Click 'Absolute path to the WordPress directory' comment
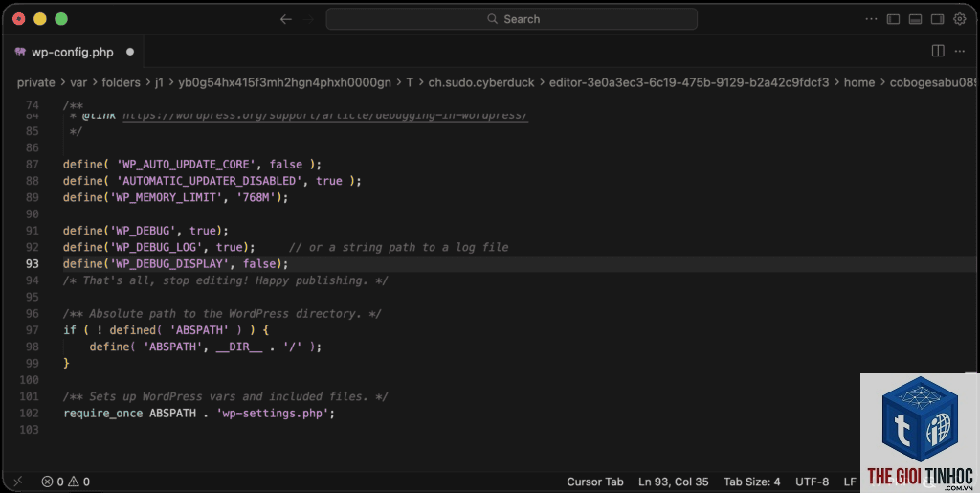This screenshot has height=493, width=980. [222, 314]
